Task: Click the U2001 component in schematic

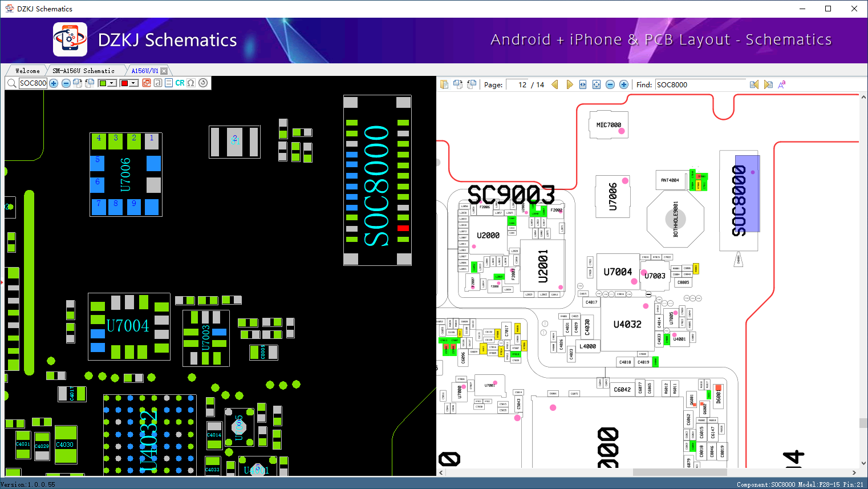Action: pyautogui.click(x=543, y=265)
